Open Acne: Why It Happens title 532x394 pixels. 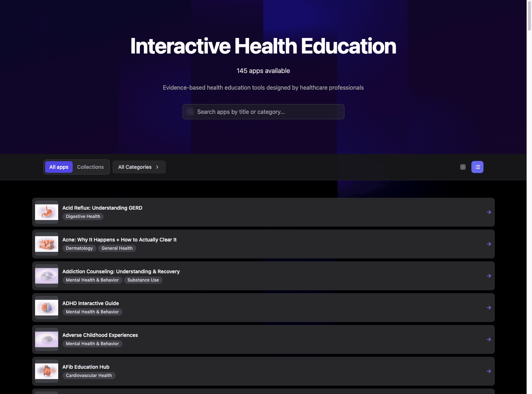[119, 240]
